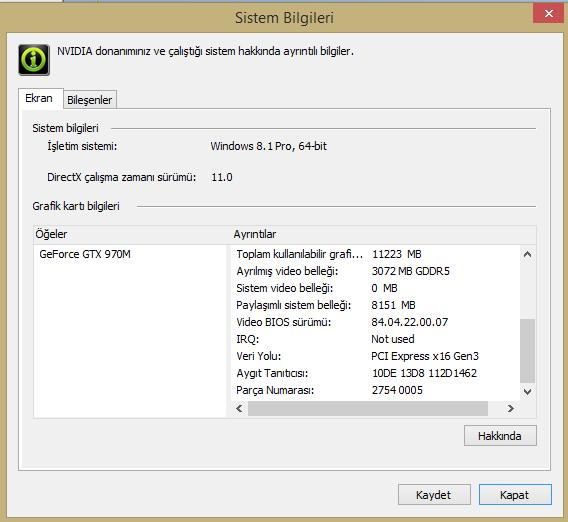Click the 84.04.22.00.07 BIOS value

410,322
